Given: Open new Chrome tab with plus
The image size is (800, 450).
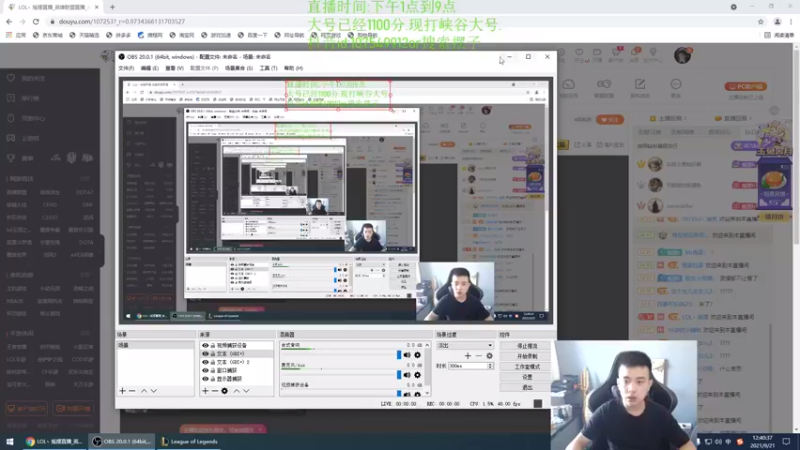Looking at the screenshot, I should click(112, 7).
